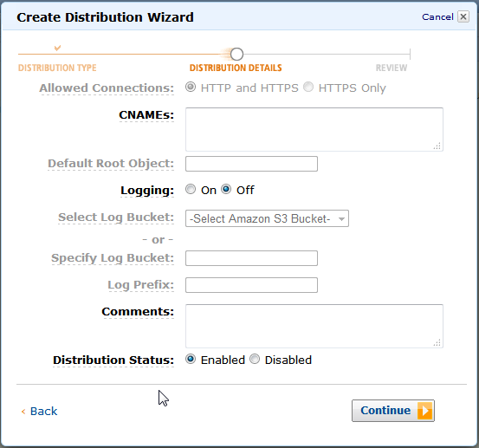The height and width of the screenshot is (448, 479).
Task: Set Distribution Status to Disabled
Action: [255, 359]
